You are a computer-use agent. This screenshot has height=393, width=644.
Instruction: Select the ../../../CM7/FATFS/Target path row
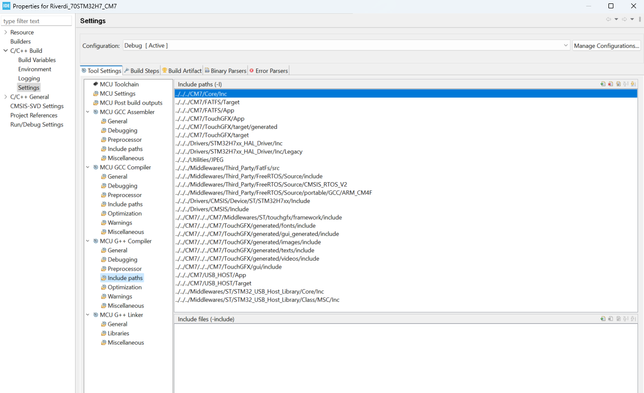pos(406,102)
